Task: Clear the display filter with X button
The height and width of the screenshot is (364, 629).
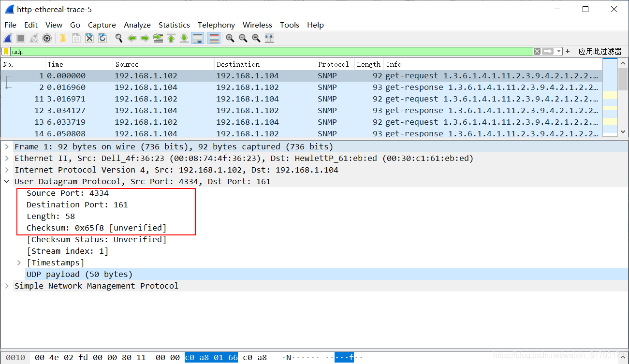Action: pyautogui.click(x=537, y=51)
